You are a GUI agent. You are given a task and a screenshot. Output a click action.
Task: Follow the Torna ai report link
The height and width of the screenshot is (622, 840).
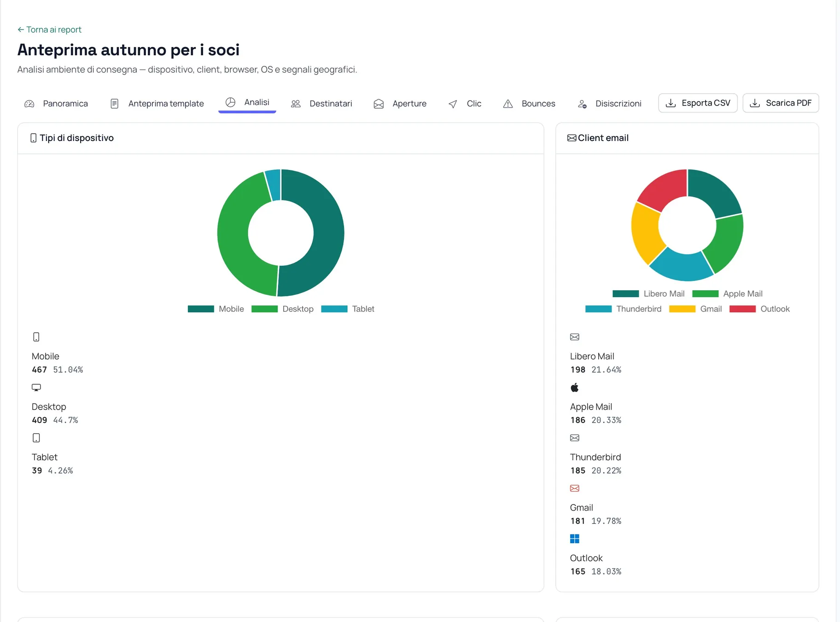[x=49, y=29]
